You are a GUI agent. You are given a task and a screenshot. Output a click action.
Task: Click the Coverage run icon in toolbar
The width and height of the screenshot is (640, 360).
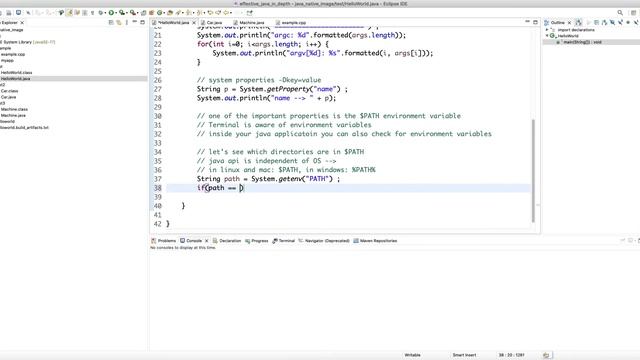pyautogui.click(x=122, y=13)
